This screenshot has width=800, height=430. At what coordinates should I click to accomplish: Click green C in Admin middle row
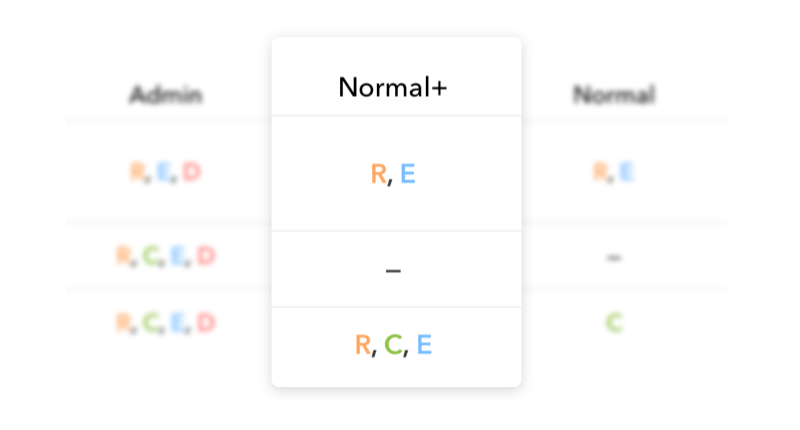(150, 256)
